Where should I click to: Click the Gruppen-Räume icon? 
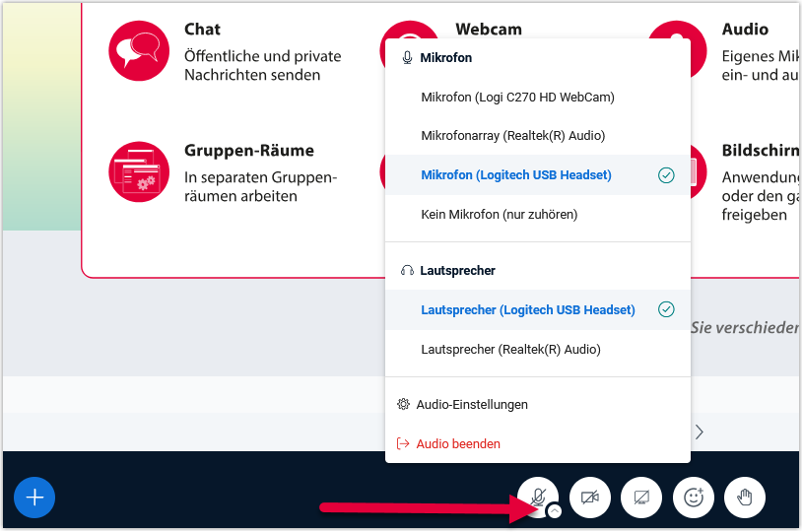tap(139, 172)
